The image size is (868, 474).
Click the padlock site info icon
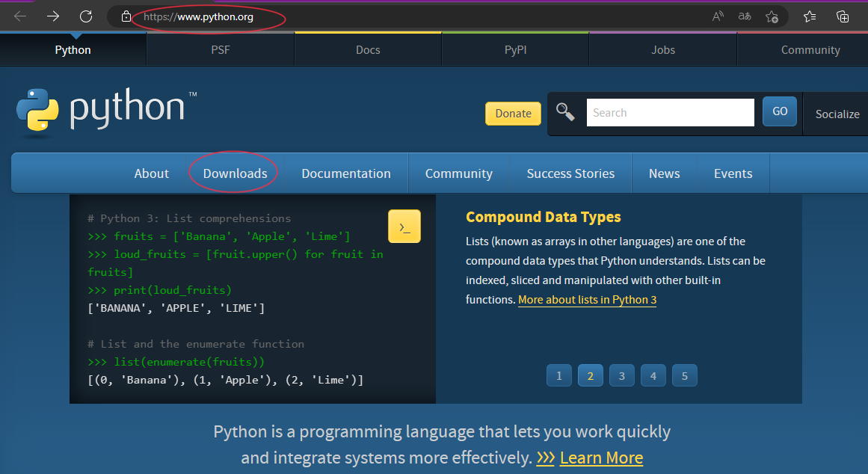tap(126, 16)
